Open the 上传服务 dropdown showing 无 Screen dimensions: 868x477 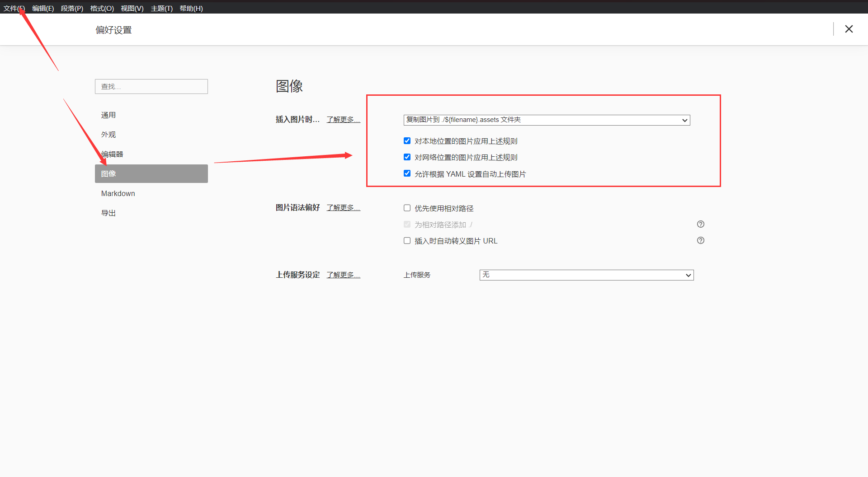click(x=586, y=275)
